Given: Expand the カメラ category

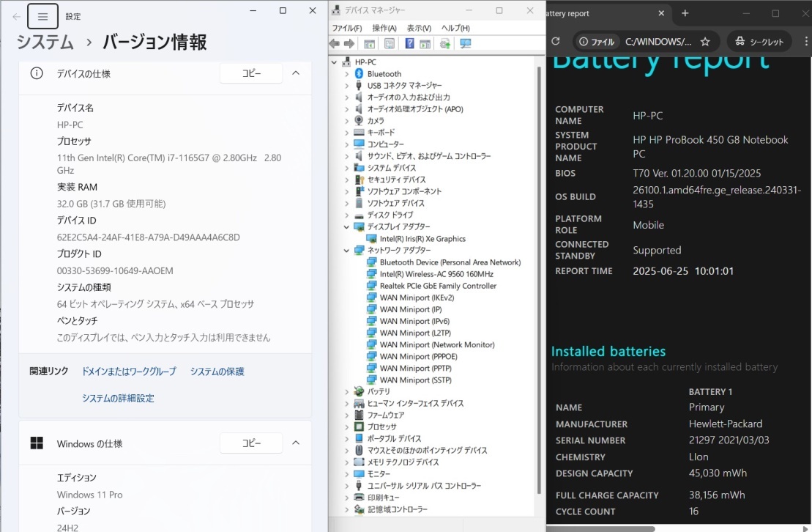Looking at the screenshot, I should [346, 121].
